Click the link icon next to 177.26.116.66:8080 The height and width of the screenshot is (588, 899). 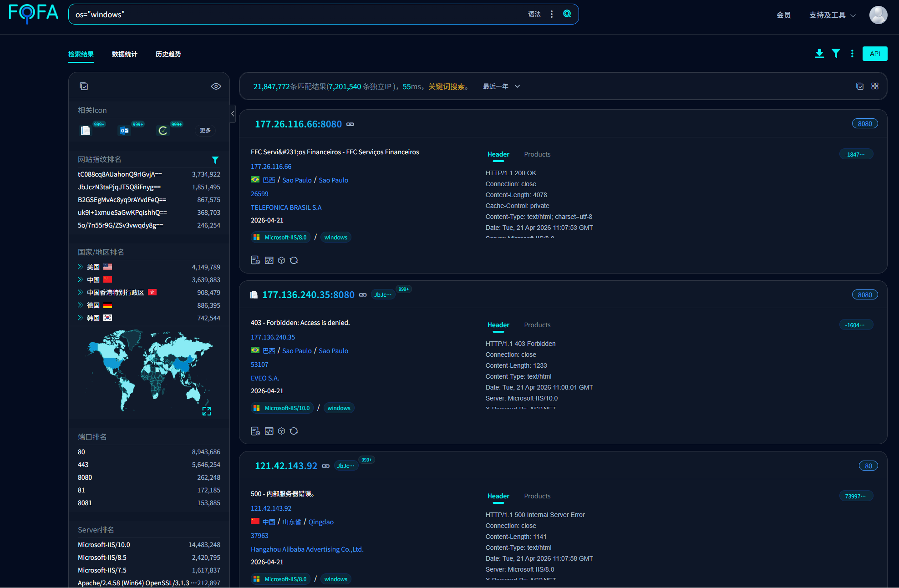pos(350,124)
